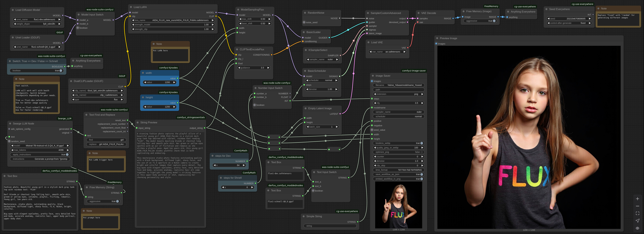
Task: Collapse the SamplerCustomAdvanced node via its title dot
Action: (368, 13)
